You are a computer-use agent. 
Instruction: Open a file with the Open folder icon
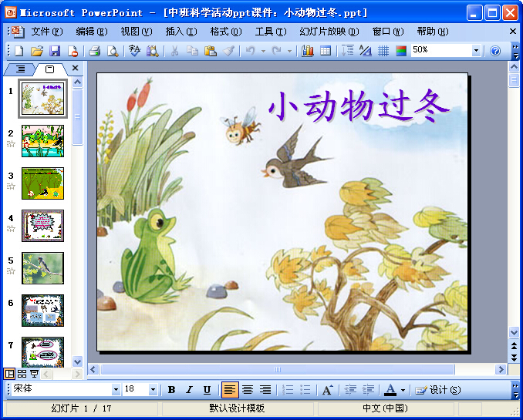click(37, 51)
